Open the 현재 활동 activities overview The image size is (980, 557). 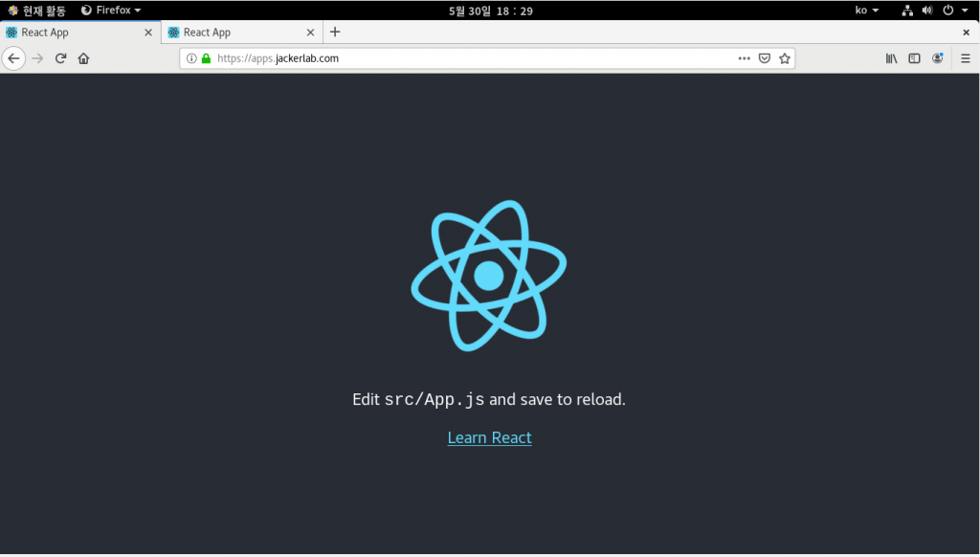(x=36, y=11)
